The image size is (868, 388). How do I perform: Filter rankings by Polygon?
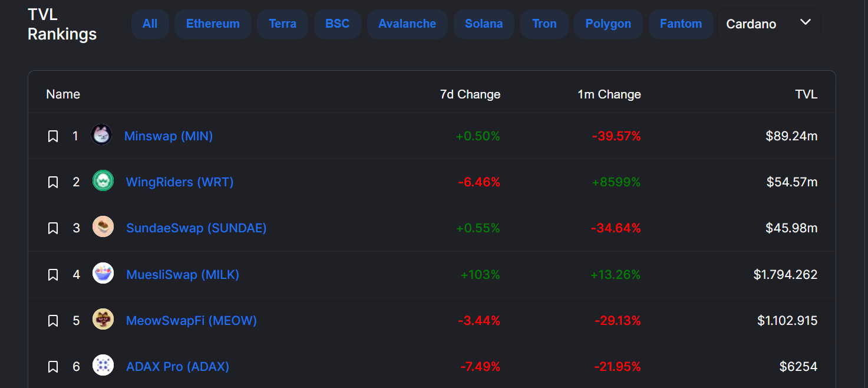(608, 24)
